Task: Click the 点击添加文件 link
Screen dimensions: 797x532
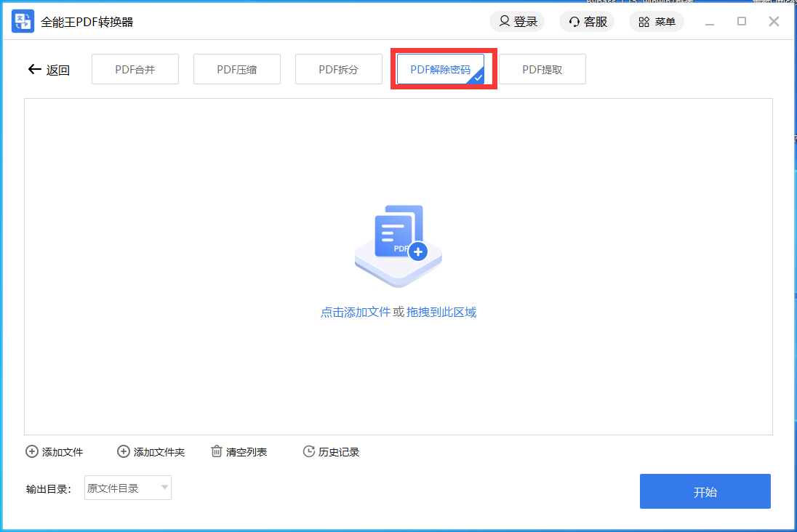Action: [x=356, y=312]
